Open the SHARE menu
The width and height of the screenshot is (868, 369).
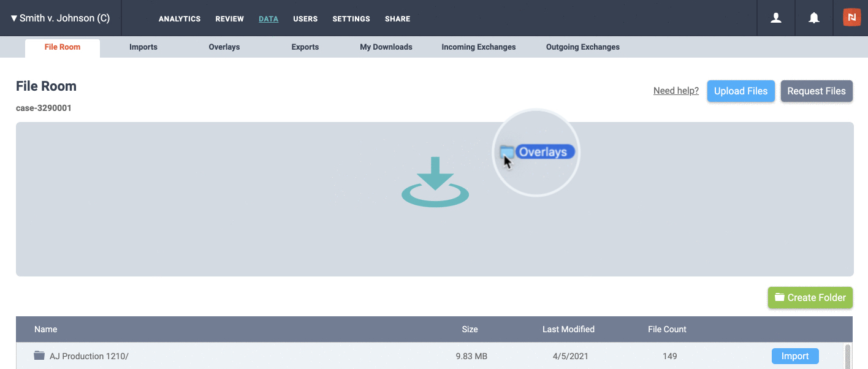pos(397,19)
